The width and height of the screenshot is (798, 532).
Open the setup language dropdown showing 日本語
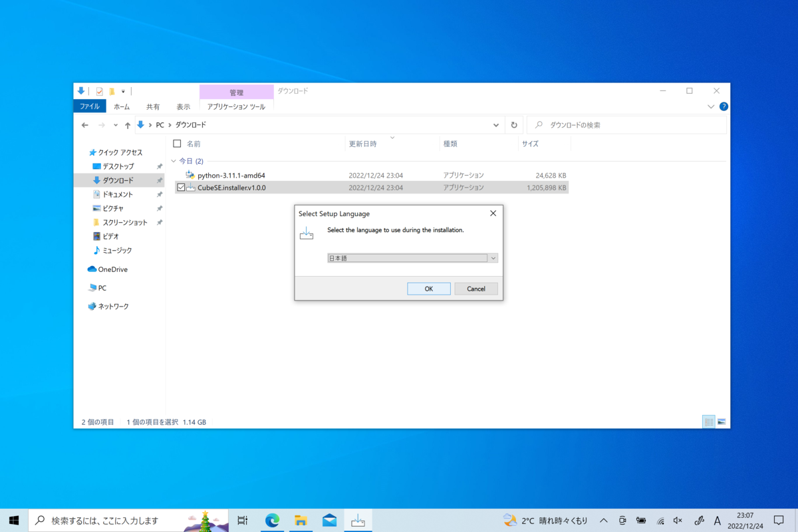pyautogui.click(x=412, y=258)
